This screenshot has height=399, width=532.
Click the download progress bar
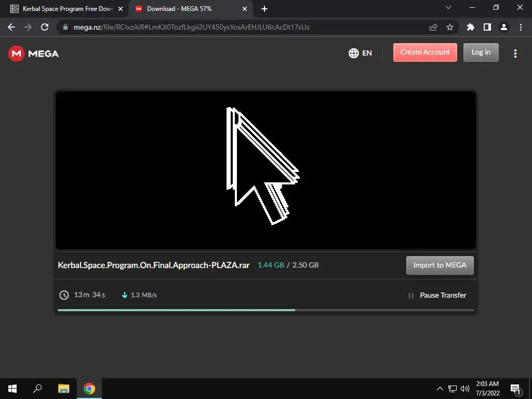265,310
